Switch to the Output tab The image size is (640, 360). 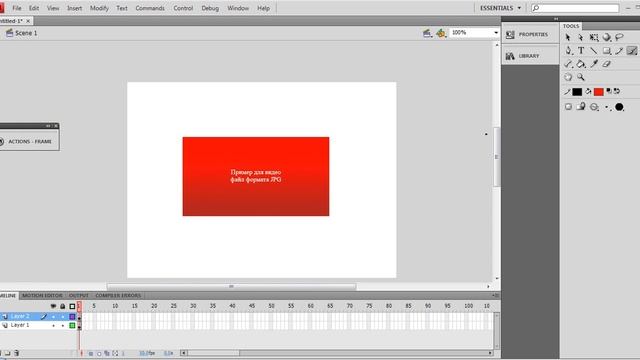click(79, 296)
